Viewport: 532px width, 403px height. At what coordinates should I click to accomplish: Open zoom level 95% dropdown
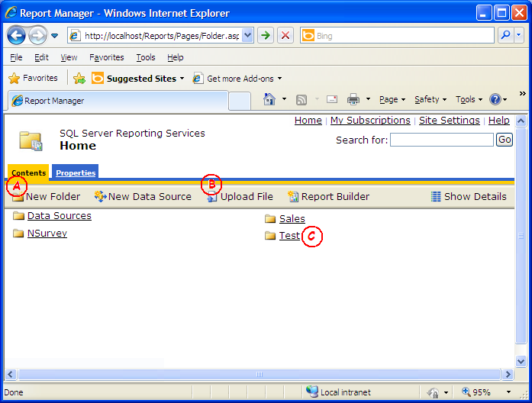(508, 392)
